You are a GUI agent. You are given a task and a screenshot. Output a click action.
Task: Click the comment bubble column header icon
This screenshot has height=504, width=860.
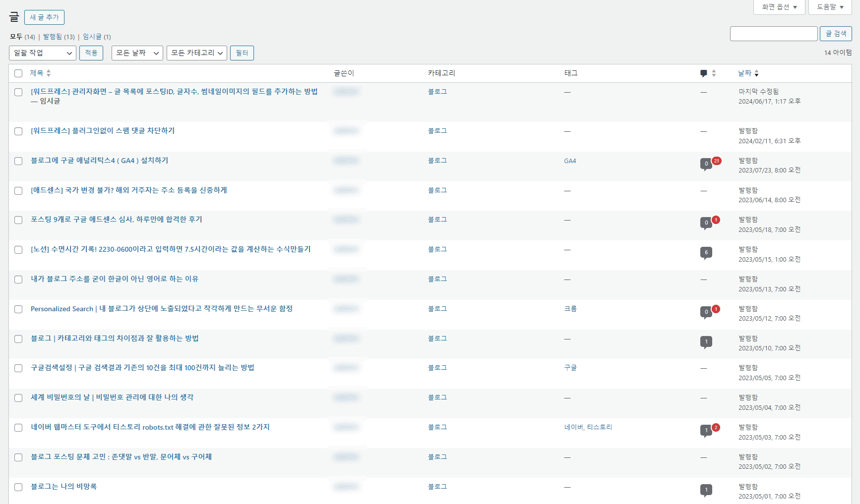pos(703,73)
